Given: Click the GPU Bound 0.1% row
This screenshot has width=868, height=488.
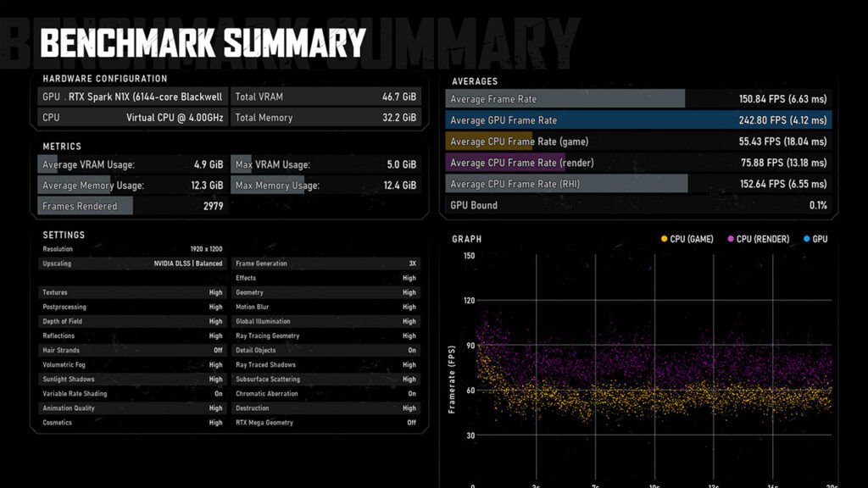Looking at the screenshot, I should 639,205.
